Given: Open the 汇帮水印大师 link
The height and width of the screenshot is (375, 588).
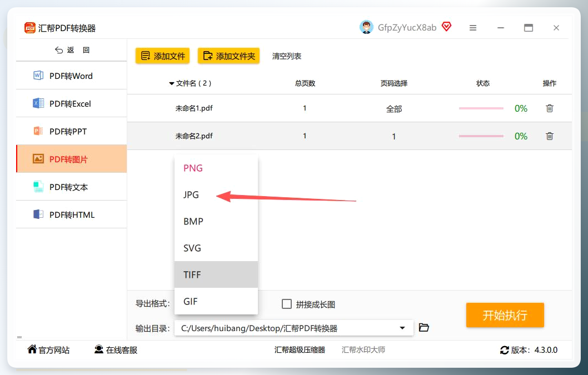Looking at the screenshot, I should click(x=363, y=350).
